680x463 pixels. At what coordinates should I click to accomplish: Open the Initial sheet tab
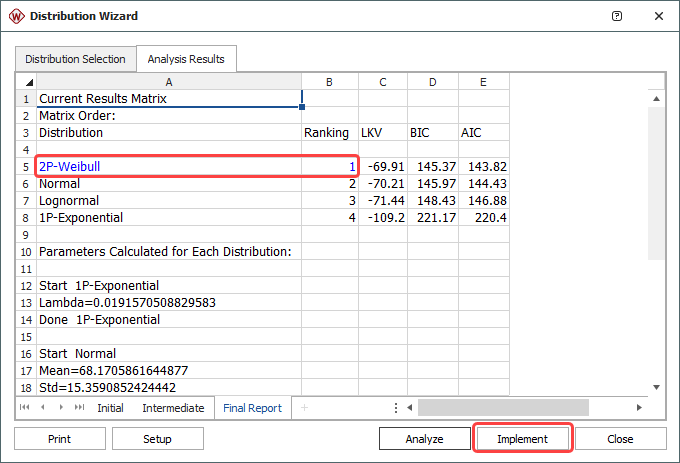110,408
